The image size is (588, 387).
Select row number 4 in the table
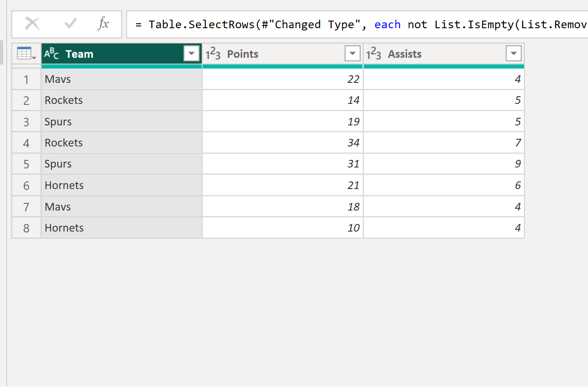pos(26,142)
